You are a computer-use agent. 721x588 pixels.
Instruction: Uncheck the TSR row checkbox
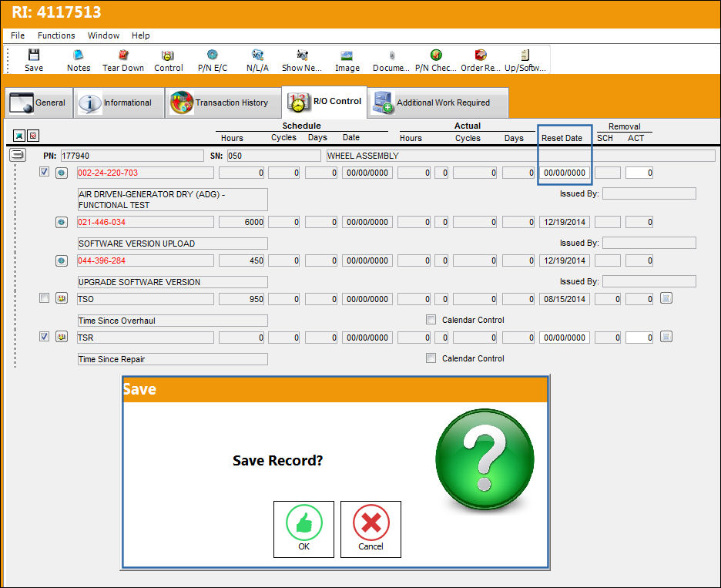tap(44, 337)
